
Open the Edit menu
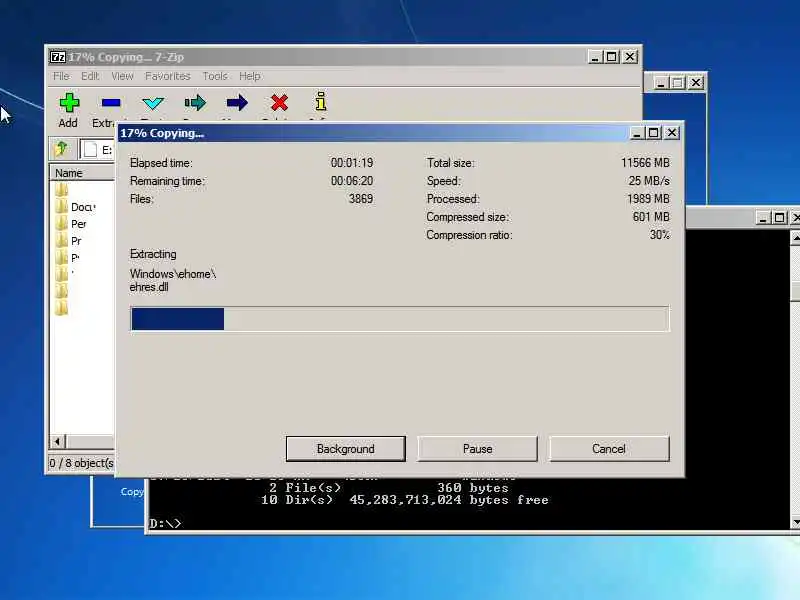tap(90, 76)
